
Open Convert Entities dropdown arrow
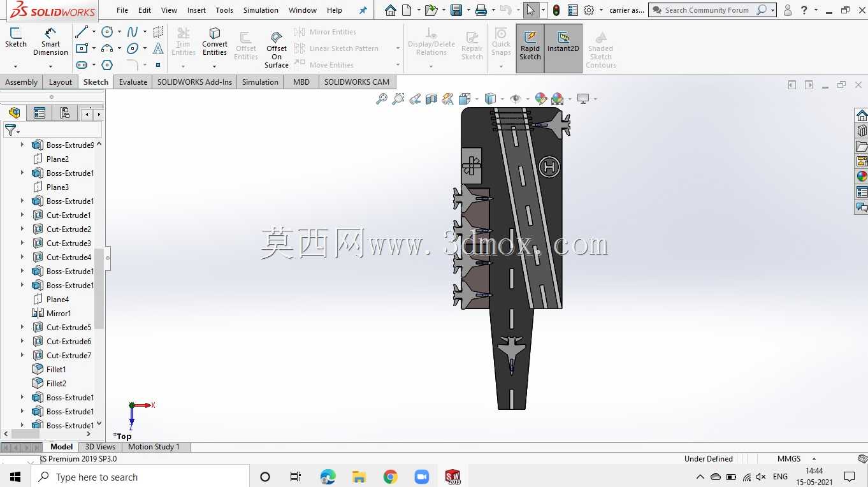214,66
